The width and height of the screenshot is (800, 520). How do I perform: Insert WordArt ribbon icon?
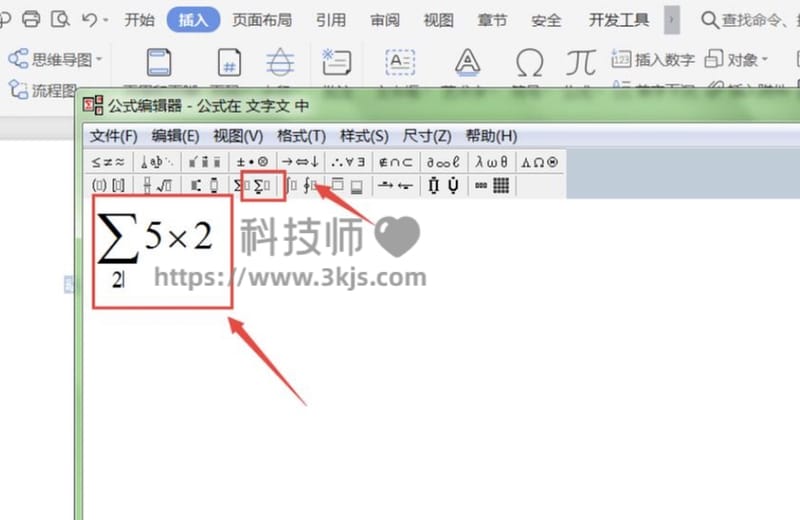[x=467, y=62]
